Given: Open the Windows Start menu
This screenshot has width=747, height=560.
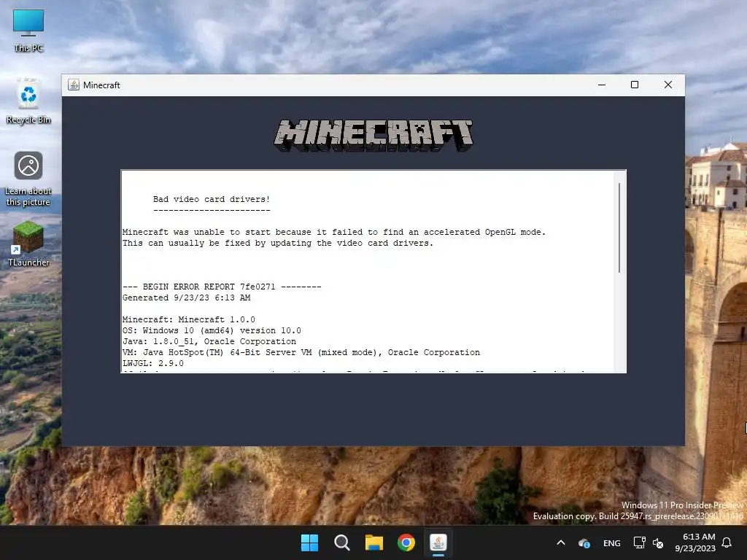Looking at the screenshot, I should coord(309,542).
